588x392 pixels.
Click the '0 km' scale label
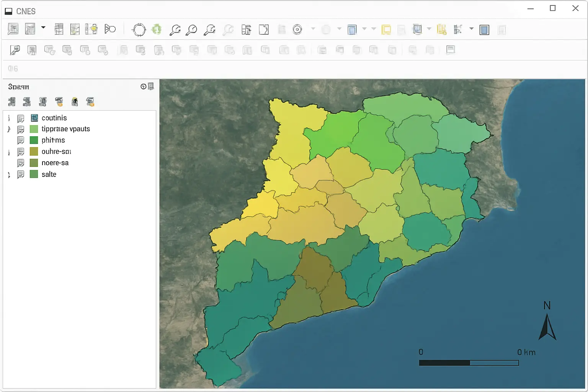coord(526,352)
